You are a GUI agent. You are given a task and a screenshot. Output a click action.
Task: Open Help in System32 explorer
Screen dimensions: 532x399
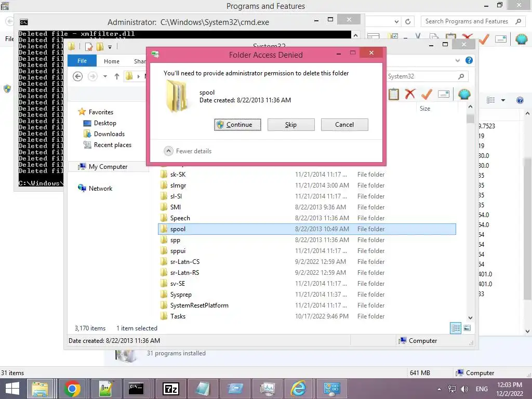[x=469, y=60]
